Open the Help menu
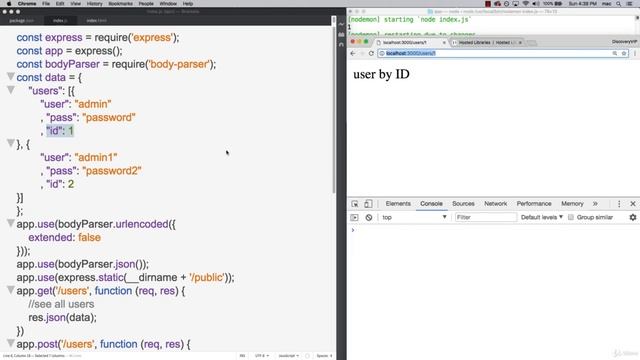Image resolution: width=640 pixels, height=360 pixels. pos(188,4)
